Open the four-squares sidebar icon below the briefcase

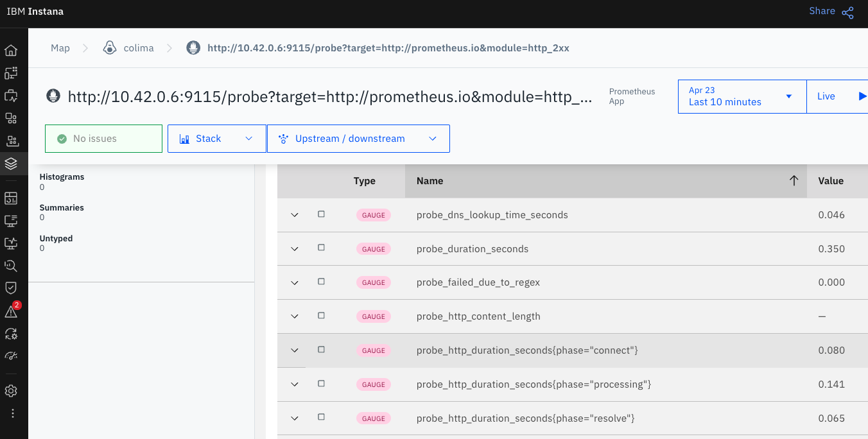point(11,118)
